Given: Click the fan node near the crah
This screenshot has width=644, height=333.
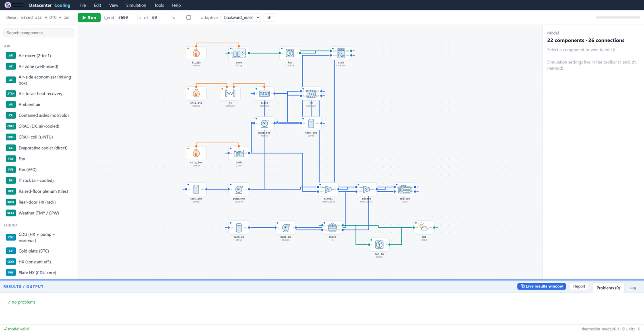Looking at the screenshot, I should [290, 53].
